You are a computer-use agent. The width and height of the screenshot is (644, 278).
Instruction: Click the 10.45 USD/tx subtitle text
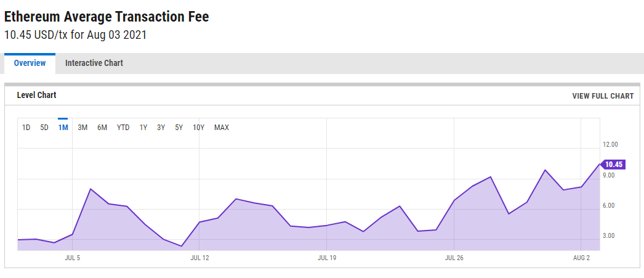(x=75, y=35)
